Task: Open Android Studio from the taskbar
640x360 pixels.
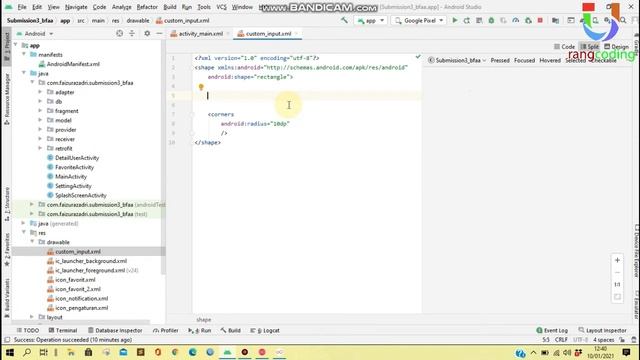Action: [x=227, y=352]
